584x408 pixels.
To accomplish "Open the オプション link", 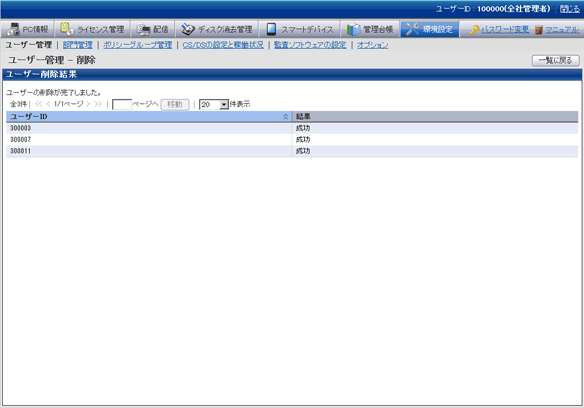I will coord(372,45).
